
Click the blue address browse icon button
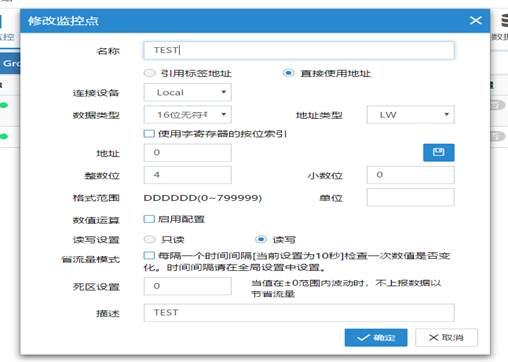[x=438, y=152]
